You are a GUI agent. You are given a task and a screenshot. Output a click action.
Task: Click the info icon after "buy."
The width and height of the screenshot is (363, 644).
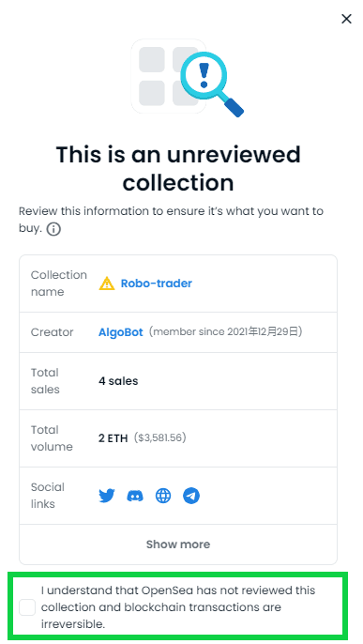(x=53, y=229)
